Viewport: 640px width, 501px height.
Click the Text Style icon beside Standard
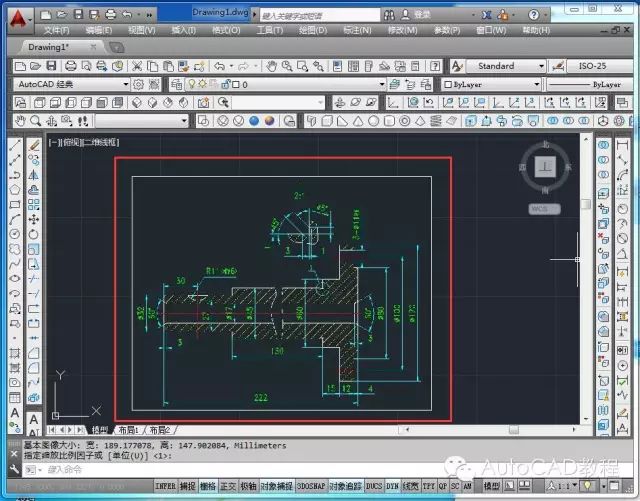coord(457,66)
